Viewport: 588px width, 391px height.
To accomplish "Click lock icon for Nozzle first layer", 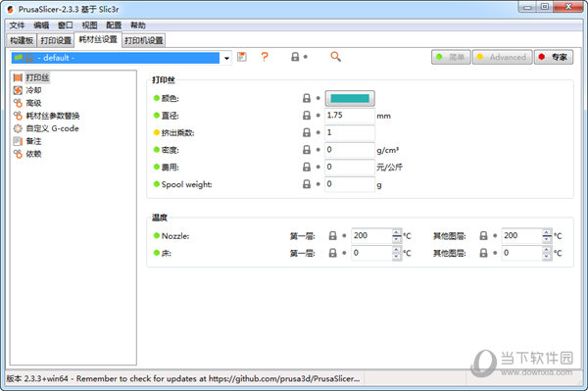I will 332,236.
